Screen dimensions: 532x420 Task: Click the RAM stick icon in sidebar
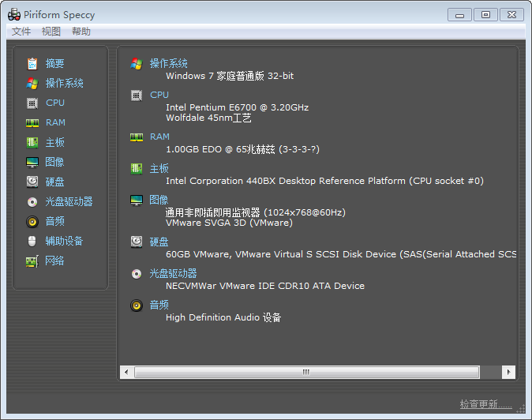click(x=32, y=123)
